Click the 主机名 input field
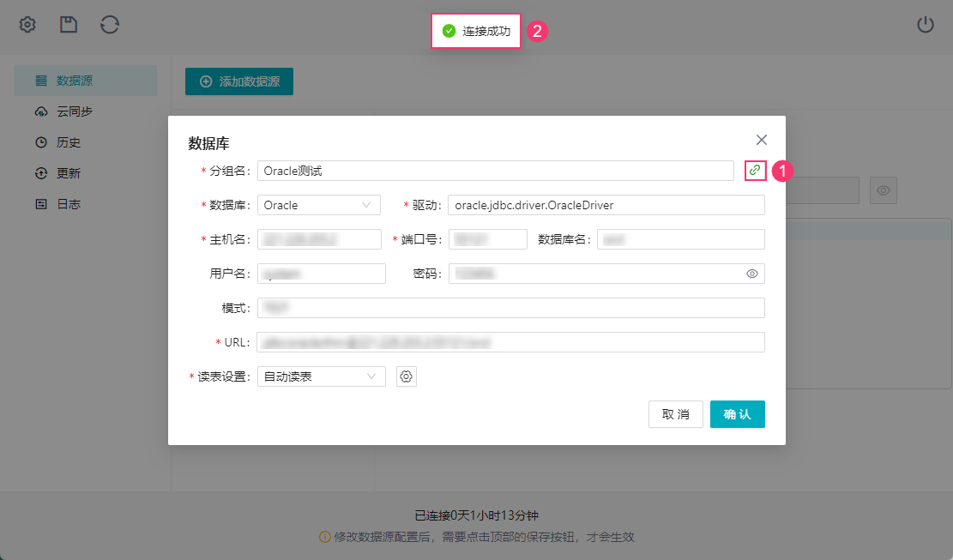953x560 pixels. click(x=319, y=239)
